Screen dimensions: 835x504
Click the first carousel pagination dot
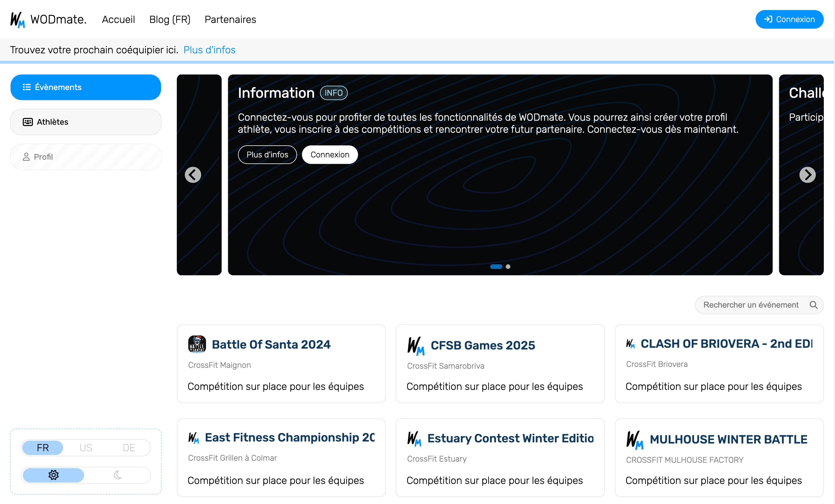(496, 267)
